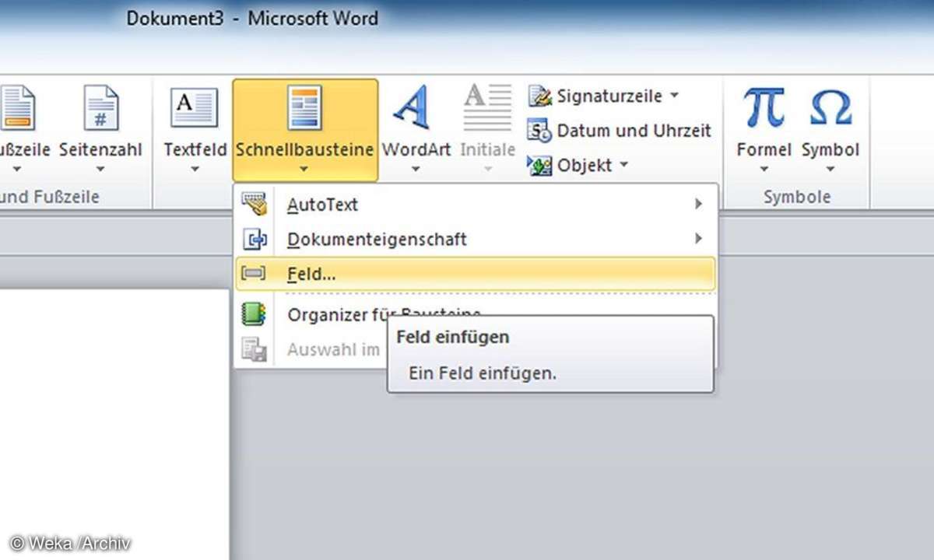Click the Dokument3 - Microsoft Word title

(253, 18)
